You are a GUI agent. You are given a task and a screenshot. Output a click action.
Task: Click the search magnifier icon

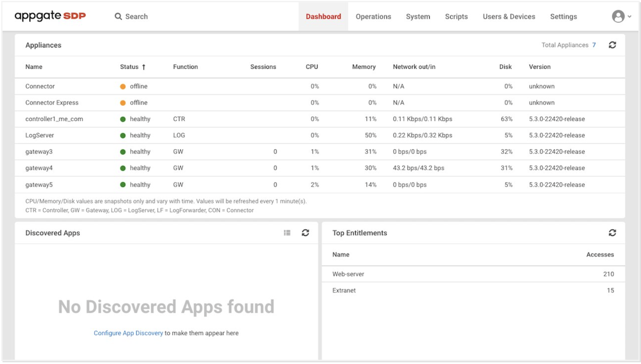(118, 16)
